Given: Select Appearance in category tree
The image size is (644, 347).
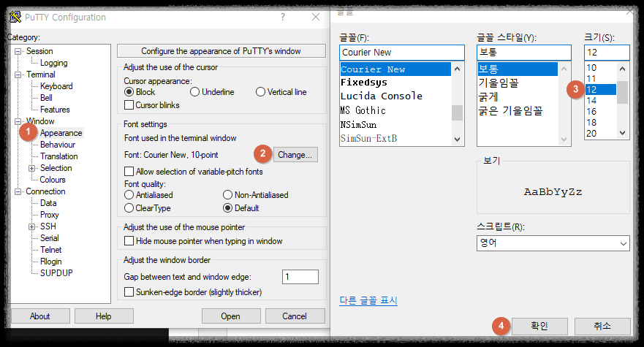Looking at the screenshot, I should click(61, 133).
